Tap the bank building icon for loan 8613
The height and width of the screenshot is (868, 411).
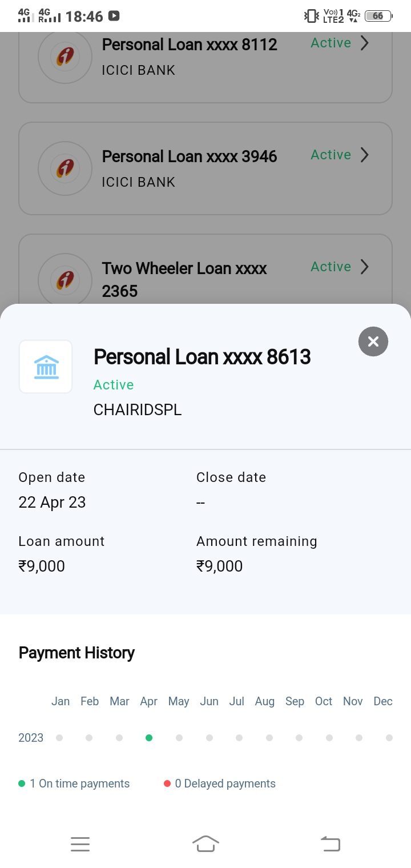point(46,367)
